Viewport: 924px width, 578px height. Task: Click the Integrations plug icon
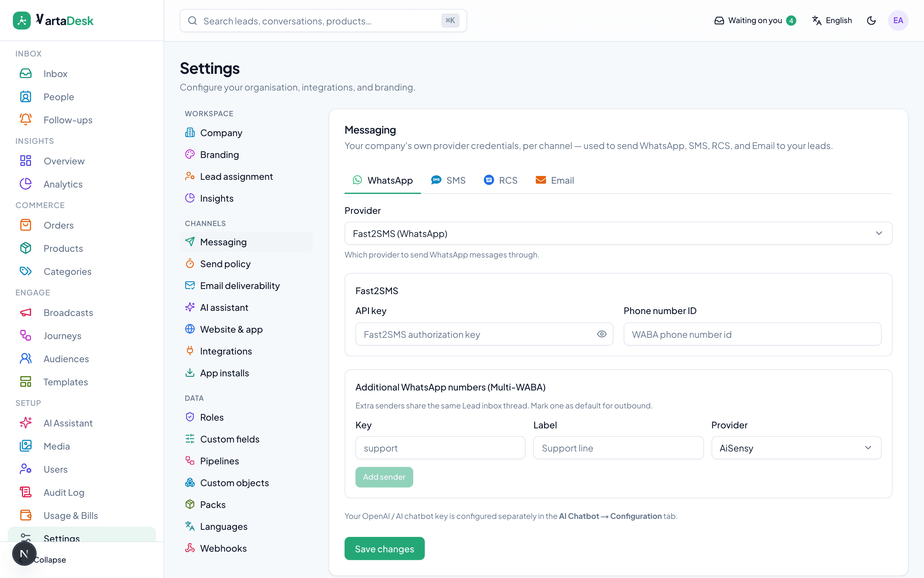click(190, 351)
